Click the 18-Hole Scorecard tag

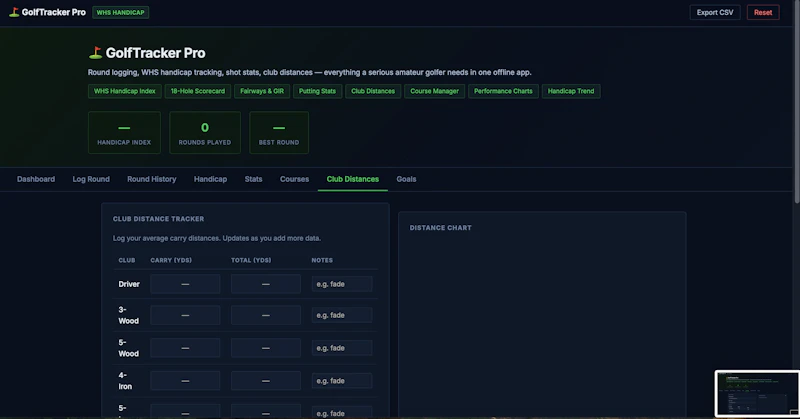tap(197, 91)
